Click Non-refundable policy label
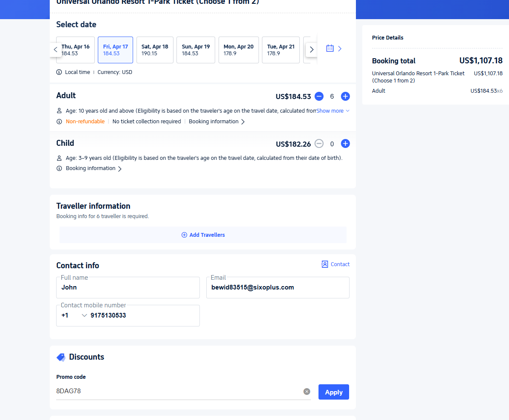 coord(85,122)
